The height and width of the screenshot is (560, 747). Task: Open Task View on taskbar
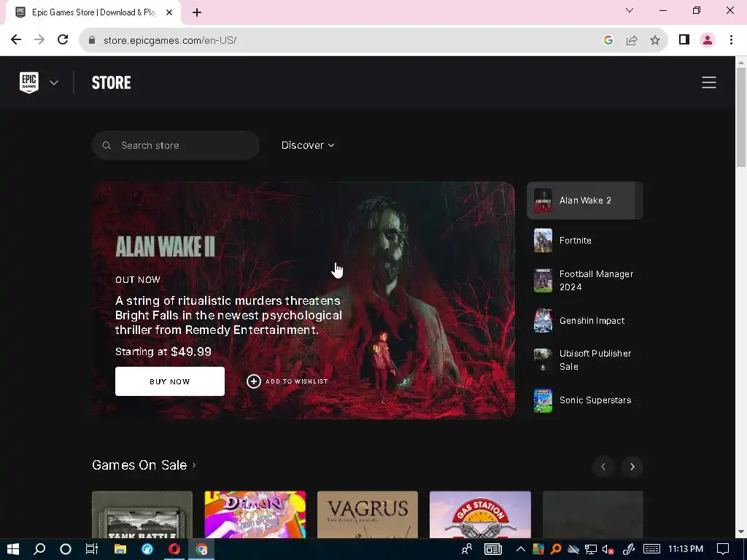pos(92,549)
